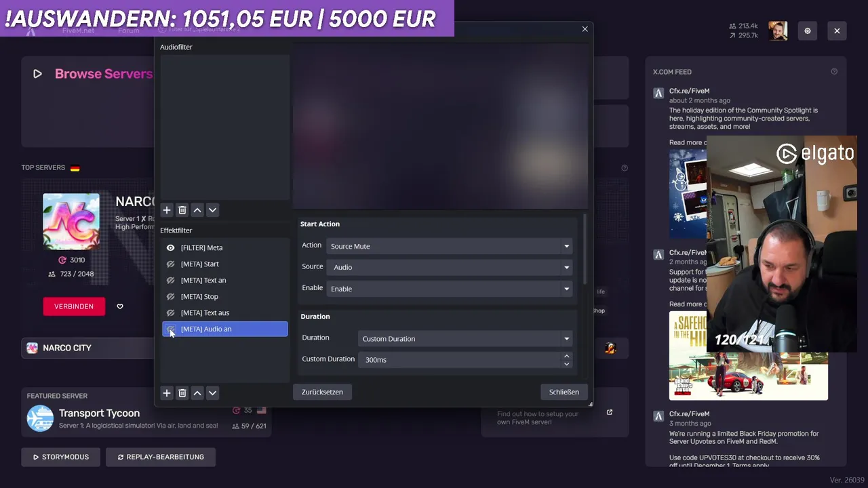Viewport: 868px width, 488px height.
Task: Open the Enable dropdown
Action: coord(450,289)
